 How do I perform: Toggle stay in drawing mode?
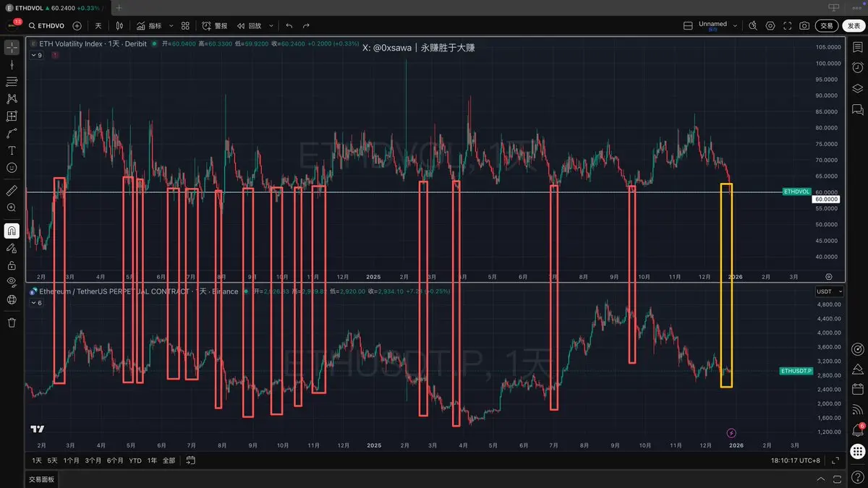12,248
